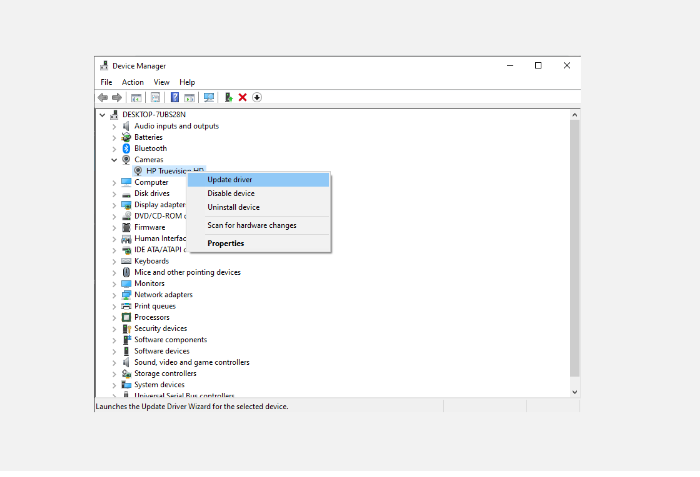The image size is (700, 477).
Task: Click the Audio inputs and outputs speaker icon
Action: click(x=126, y=126)
